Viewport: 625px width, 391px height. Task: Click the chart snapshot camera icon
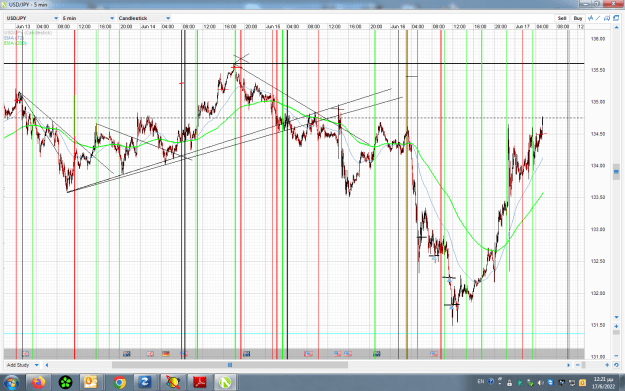(x=607, y=18)
